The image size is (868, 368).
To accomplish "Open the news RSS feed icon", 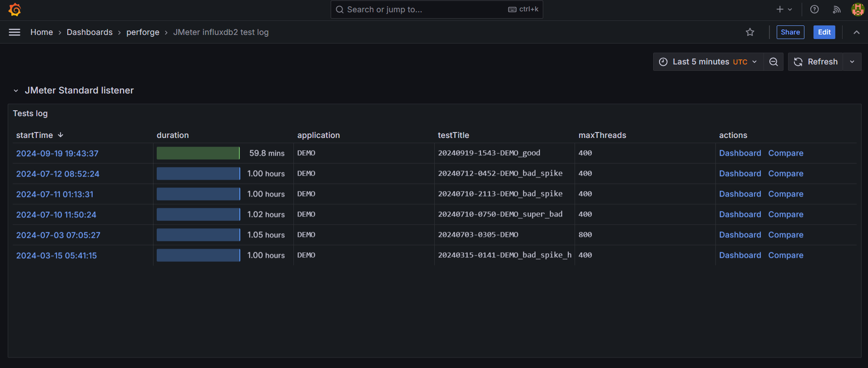I will (836, 10).
